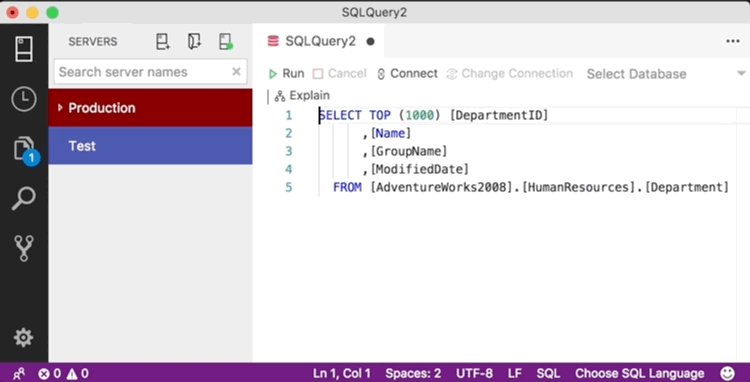Viewport: 750px width, 382px height.
Task: Click Choose SQL Language in status bar
Action: pos(640,373)
